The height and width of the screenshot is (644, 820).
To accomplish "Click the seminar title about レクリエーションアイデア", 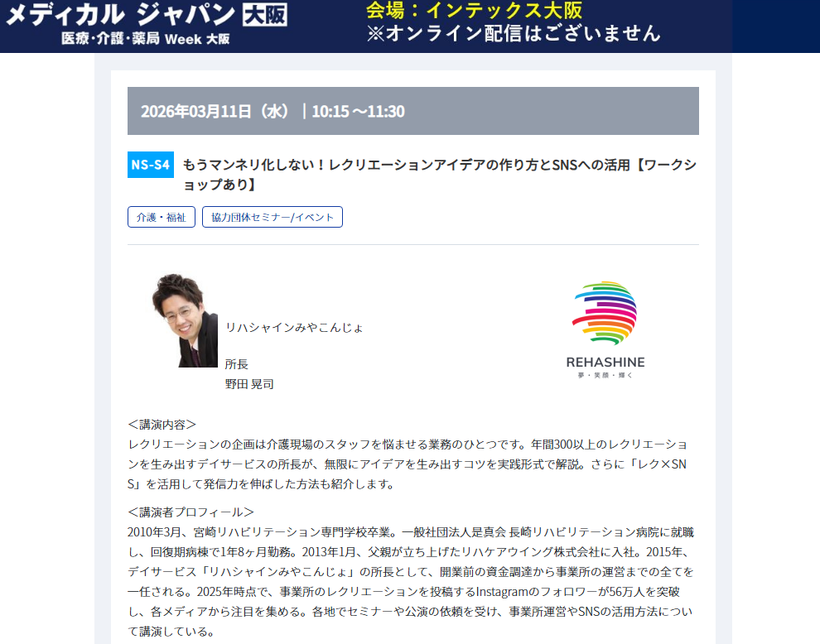I will (x=439, y=175).
